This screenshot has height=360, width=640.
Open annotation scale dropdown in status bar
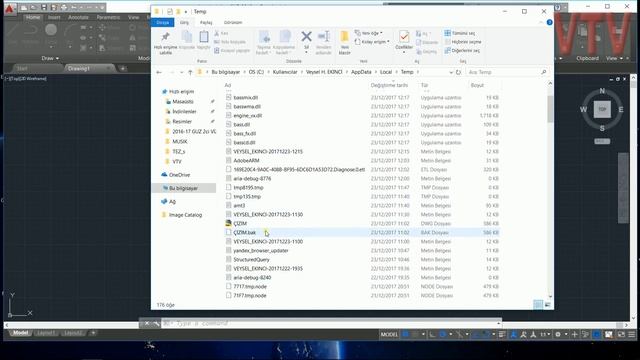(545, 334)
